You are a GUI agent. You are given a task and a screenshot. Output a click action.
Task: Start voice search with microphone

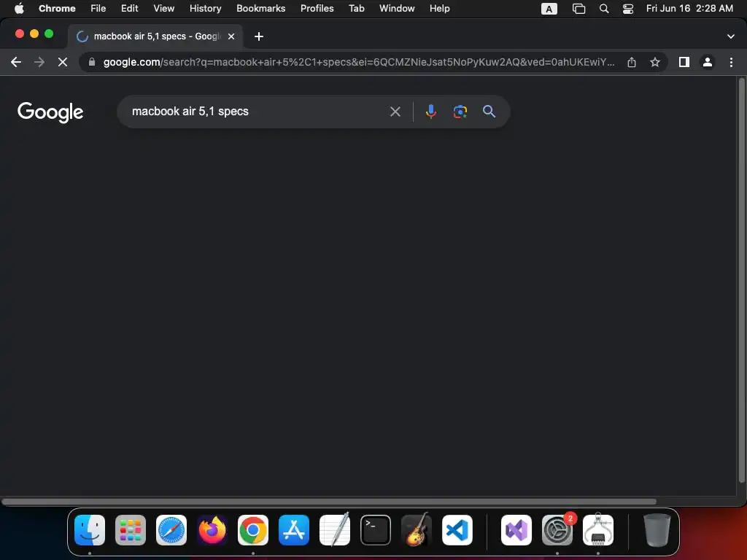point(430,112)
